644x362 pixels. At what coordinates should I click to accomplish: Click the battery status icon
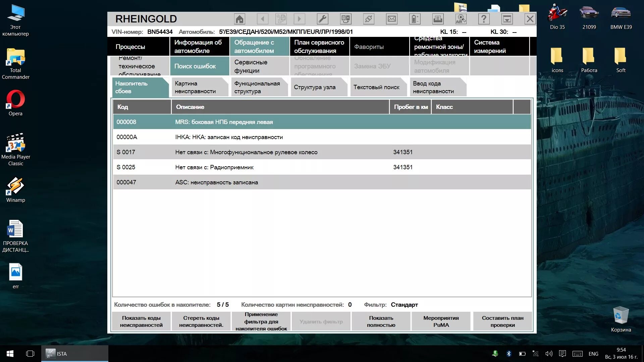pyautogui.click(x=415, y=19)
